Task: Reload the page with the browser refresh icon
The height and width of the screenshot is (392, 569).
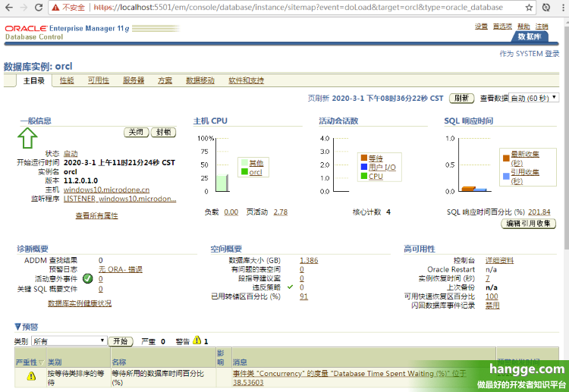Action: pyautogui.click(x=39, y=8)
